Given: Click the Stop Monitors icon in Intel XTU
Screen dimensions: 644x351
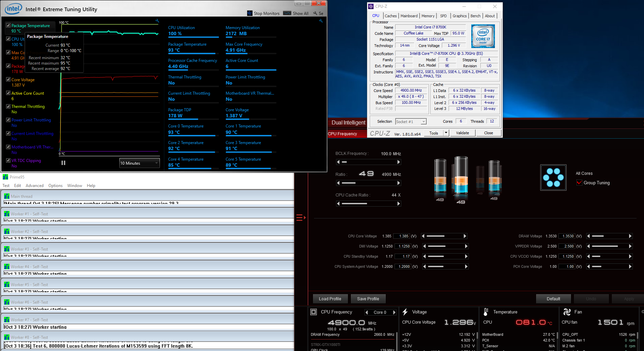Looking at the screenshot, I should (x=250, y=13).
